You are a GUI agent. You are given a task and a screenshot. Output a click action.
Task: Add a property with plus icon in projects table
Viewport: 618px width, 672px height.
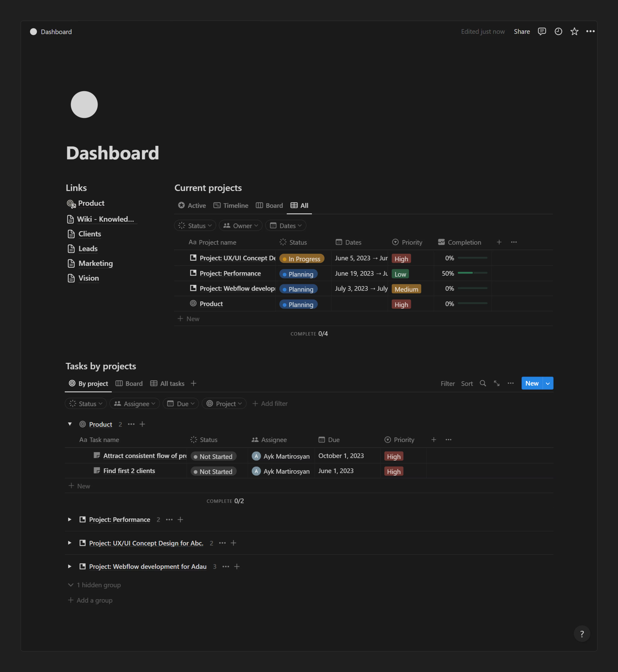pyautogui.click(x=499, y=242)
